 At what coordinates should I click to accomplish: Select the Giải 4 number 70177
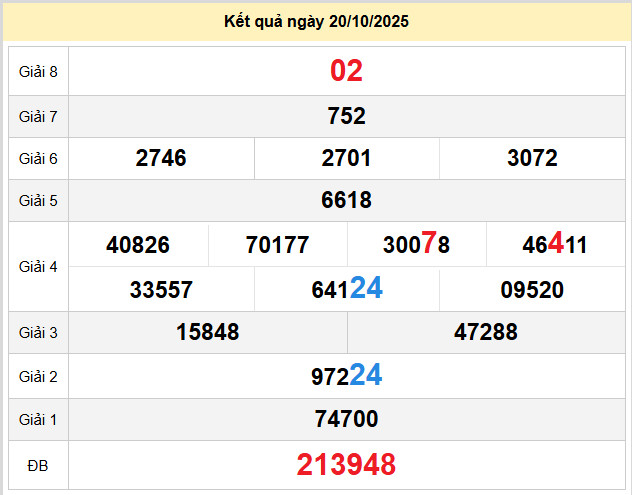tap(277, 245)
